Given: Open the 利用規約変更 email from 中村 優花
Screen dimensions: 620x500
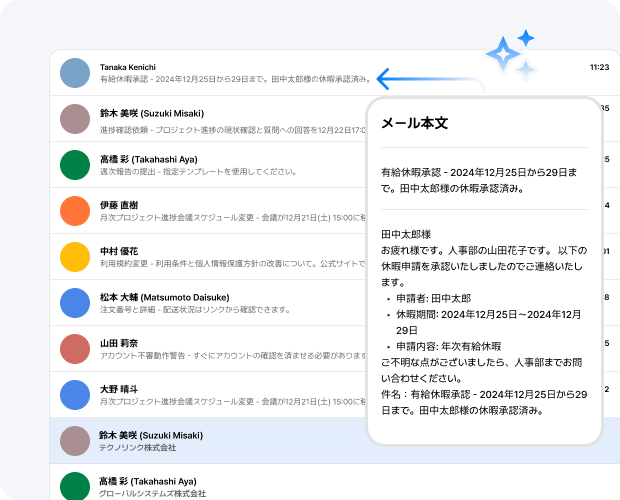Looking at the screenshot, I should tap(230, 263).
